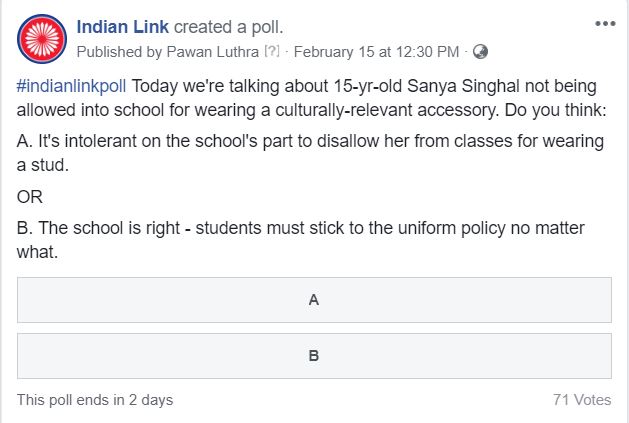Screen dimensions: 629x423
Task: Open the February 15 at 12:30 PM timestamp
Action: pos(376,52)
